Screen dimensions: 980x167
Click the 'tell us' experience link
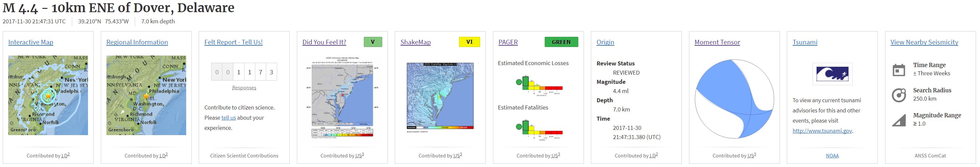(228, 118)
